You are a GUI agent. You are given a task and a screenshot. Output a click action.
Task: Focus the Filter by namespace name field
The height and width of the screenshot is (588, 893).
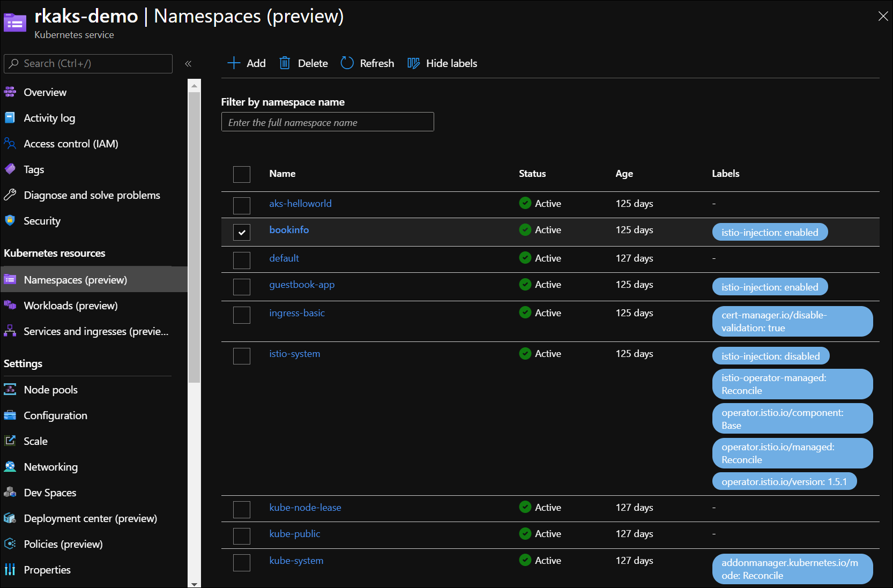[x=327, y=122]
